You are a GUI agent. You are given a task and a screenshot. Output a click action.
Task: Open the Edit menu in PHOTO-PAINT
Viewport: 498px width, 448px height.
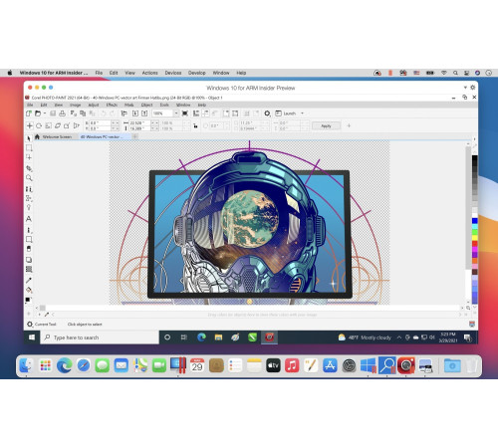click(x=44, y=105)
